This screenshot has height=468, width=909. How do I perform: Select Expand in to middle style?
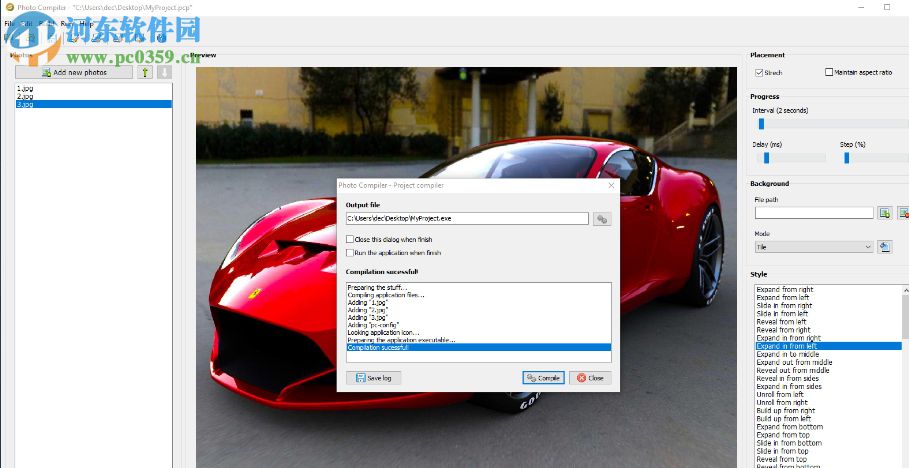788,354
